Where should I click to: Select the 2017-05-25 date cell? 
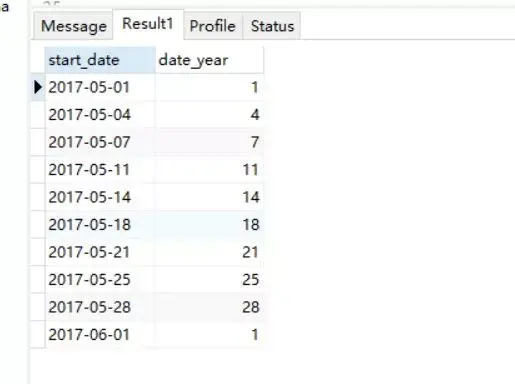100,279
